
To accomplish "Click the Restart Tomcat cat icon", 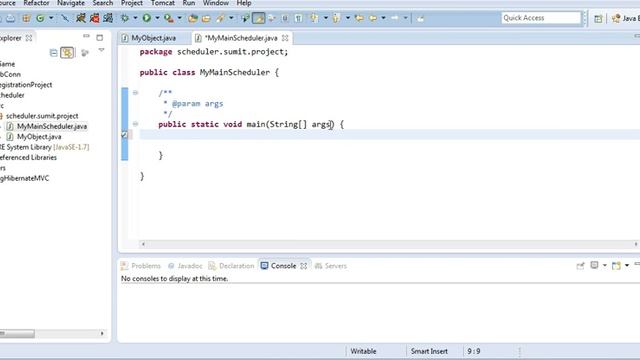I will (x=108, y=18).
